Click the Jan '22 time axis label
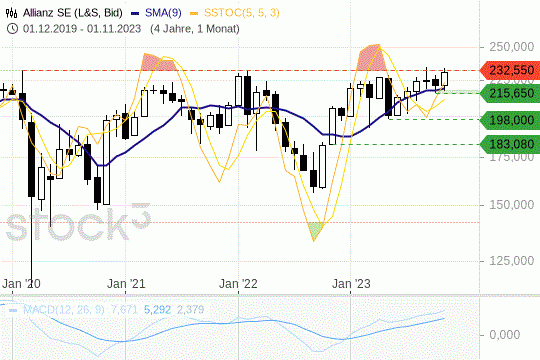 click(238, 284)
